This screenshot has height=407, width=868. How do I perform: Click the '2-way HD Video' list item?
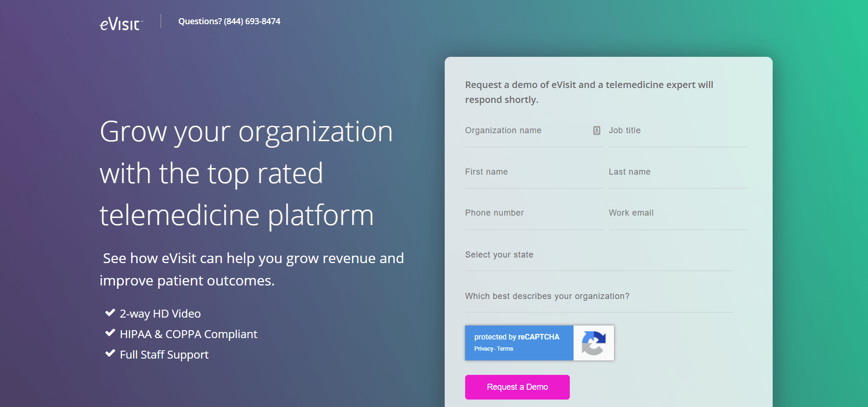[160, 314]
